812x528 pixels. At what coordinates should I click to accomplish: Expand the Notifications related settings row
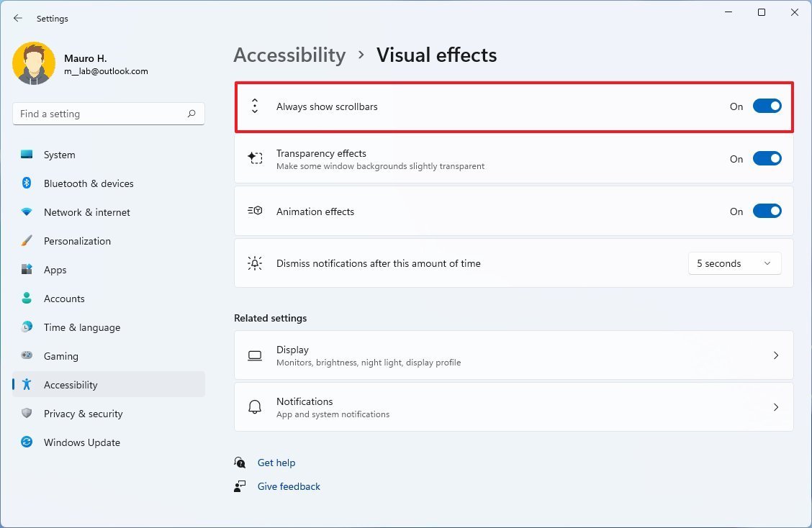[x=513, y=406]
